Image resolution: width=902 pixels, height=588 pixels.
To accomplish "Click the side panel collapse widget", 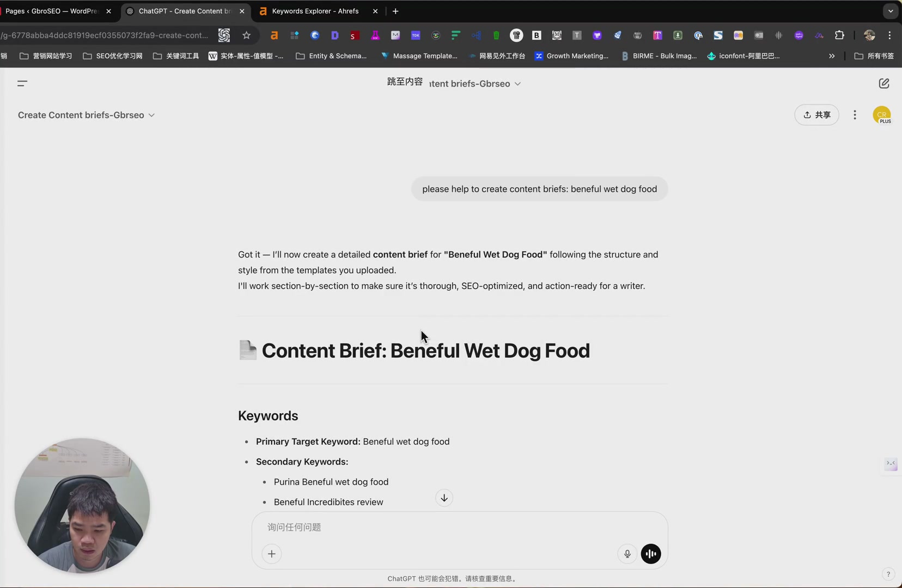I will pos(891,463).
